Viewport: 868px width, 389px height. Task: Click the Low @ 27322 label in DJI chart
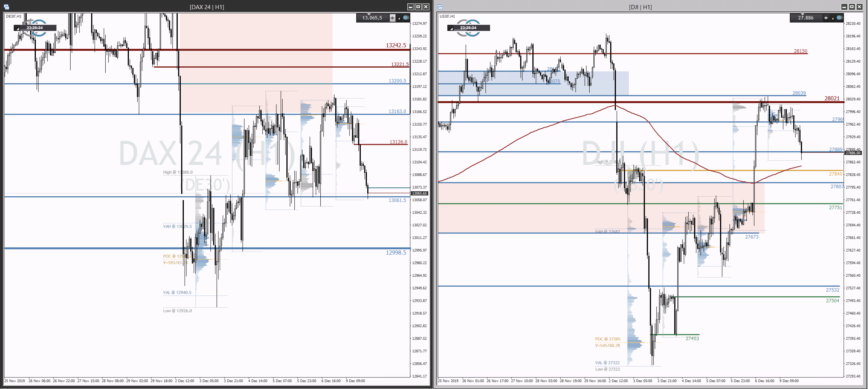click(x=607, y=369)
